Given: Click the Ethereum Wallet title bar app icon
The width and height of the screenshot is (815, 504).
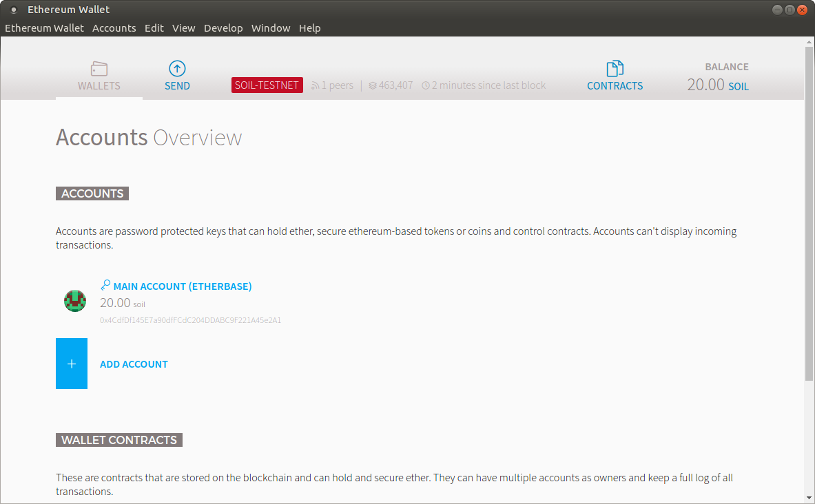Looking at the screenshot, I should (14, 10).
